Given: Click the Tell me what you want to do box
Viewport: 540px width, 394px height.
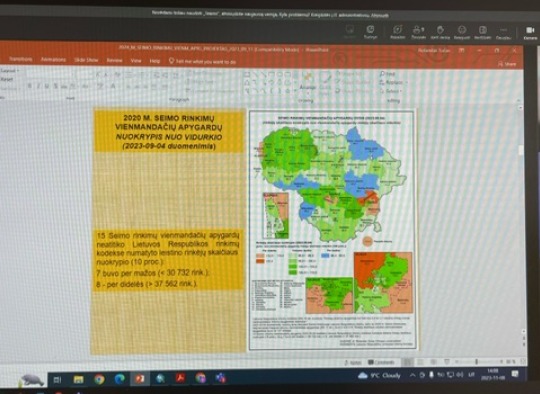Looking at the screenshot, I should [x=202, y=62].
